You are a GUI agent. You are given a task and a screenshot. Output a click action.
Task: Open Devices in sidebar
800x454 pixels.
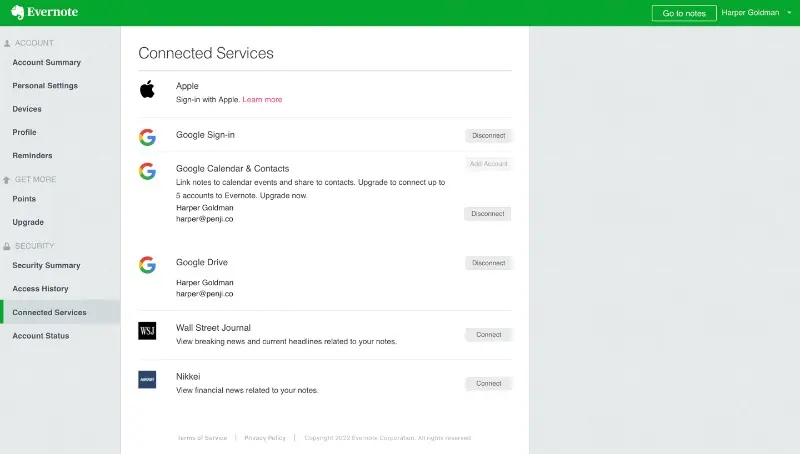pos(27,109)
